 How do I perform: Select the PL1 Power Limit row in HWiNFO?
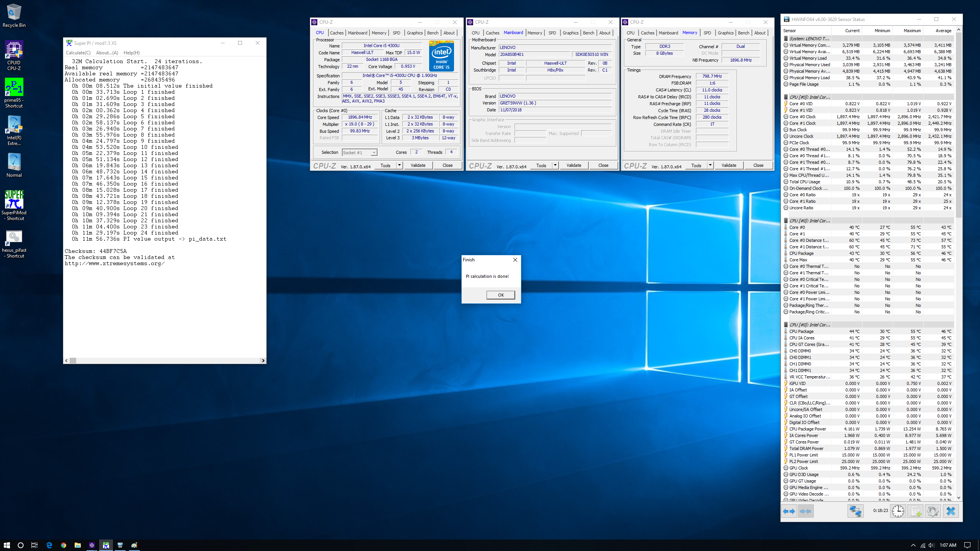point(868,455)
